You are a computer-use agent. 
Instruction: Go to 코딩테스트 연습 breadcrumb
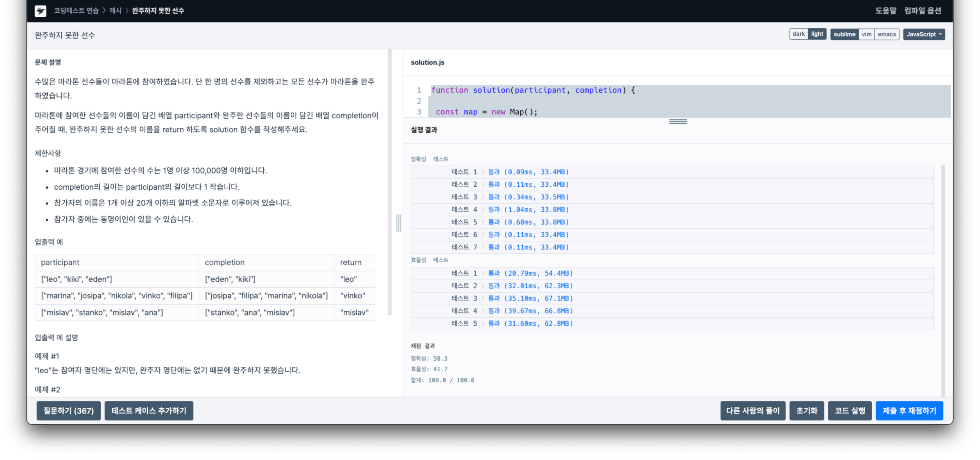point(76,11)
